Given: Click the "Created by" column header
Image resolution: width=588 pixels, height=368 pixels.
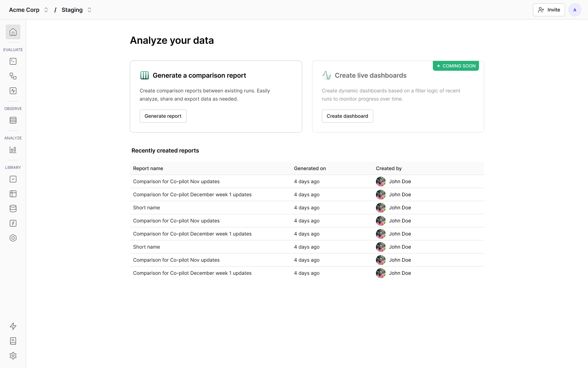Looking at the screenshot, I should pyautogui.click(x=389, y=168).
